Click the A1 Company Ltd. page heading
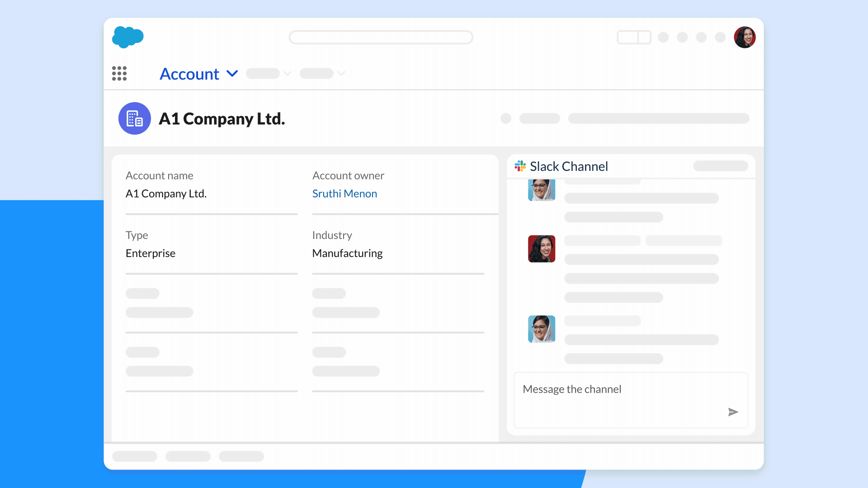This screenshot has width=868, height=488. point(222,119)
